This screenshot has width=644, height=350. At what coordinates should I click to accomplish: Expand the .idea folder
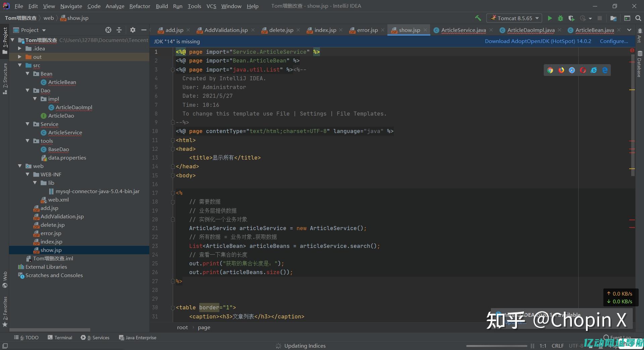(20, 48)
